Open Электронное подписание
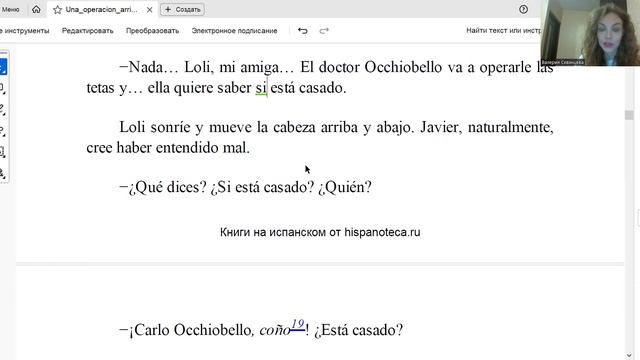Viewport: 640px width, 360px height. pos(234,31)
